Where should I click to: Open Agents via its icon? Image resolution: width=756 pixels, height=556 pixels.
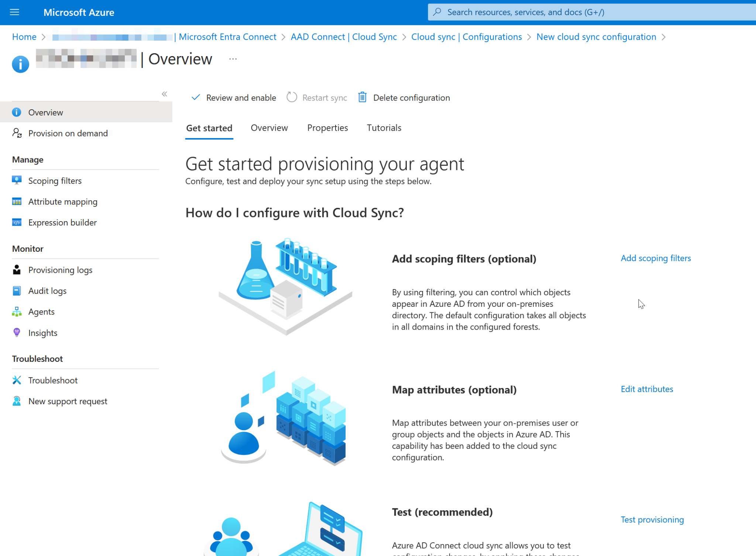coord(17,312)
